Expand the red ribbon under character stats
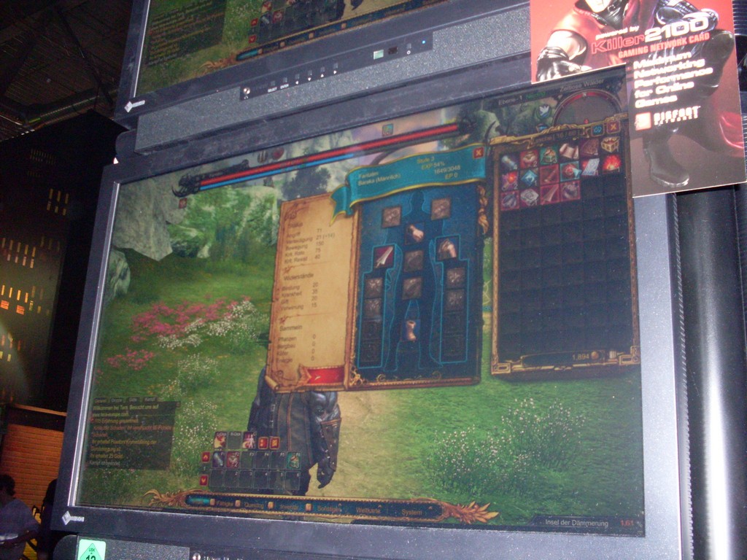The height and width of the screenshot is (560, 747). pos(321,377)
